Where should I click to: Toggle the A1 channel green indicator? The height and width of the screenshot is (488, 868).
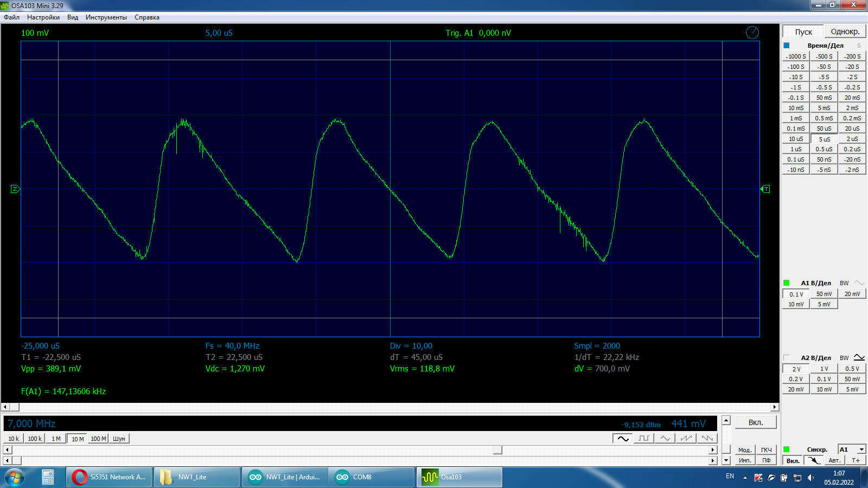(787, 283)
